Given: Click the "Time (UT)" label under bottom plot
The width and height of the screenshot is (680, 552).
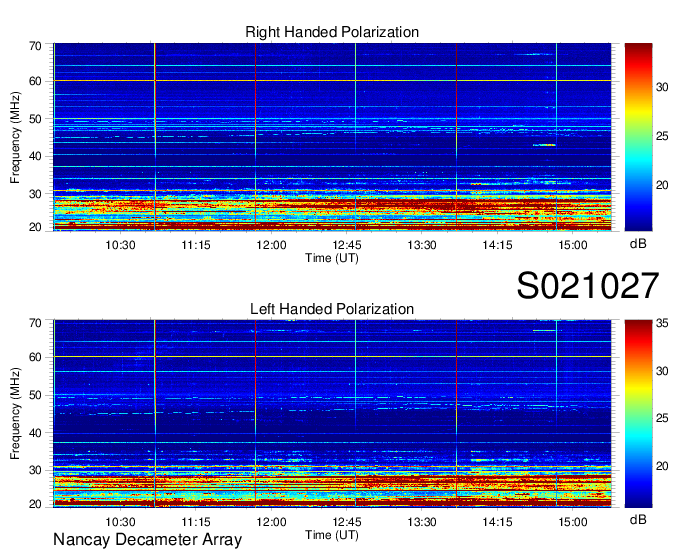Looking at the screenshot, I should click(x=332, y=535).
